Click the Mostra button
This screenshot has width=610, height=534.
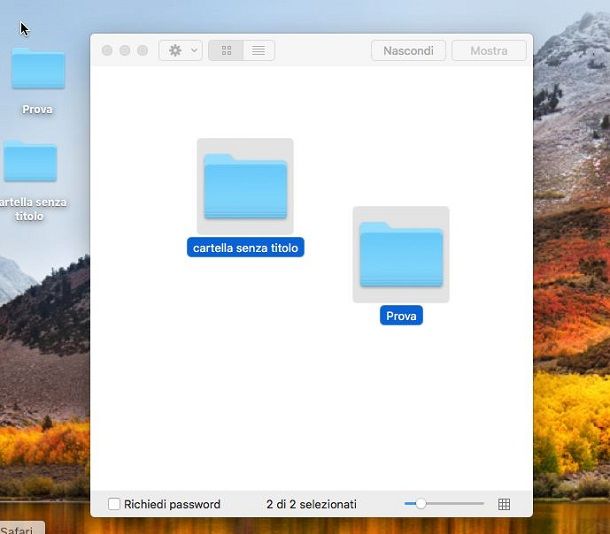(489, 51)
